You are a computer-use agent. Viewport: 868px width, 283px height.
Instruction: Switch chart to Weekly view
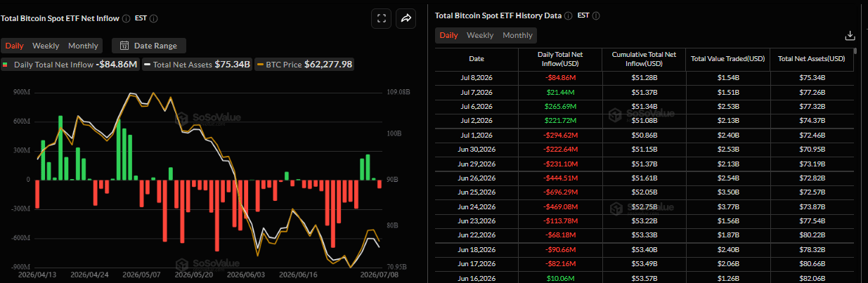[x=46, y=46]
